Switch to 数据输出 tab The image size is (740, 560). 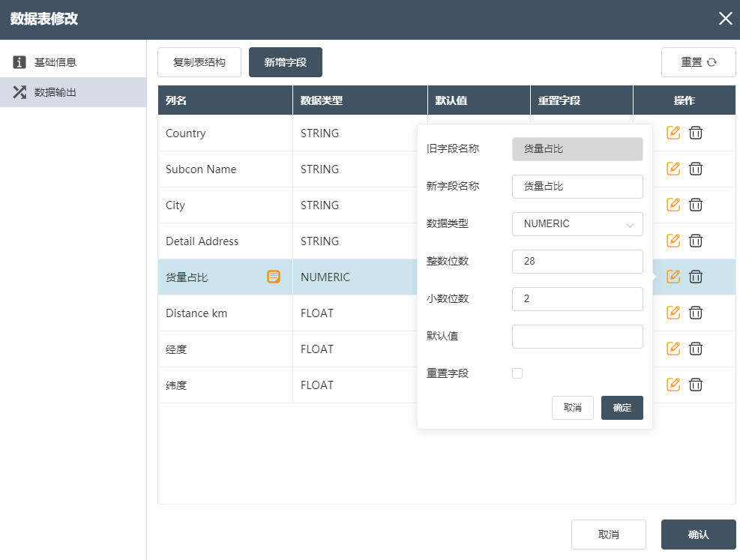[73, 92]
